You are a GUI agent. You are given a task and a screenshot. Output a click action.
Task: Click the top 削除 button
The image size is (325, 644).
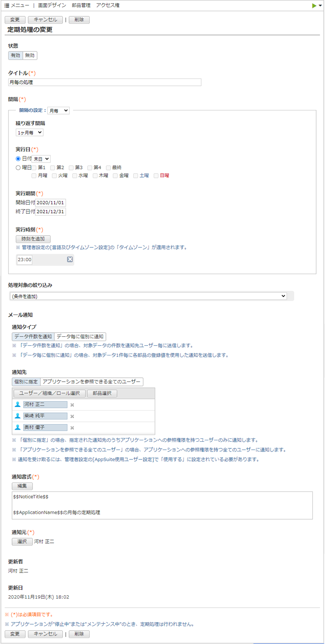(x=79, y=20)
